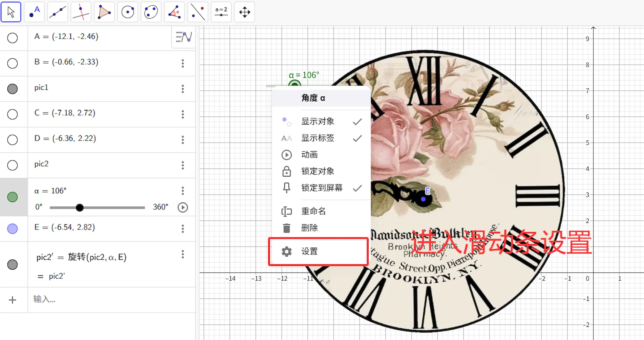Toggle visibility of pic2' rotation object

tap(12, 265)
